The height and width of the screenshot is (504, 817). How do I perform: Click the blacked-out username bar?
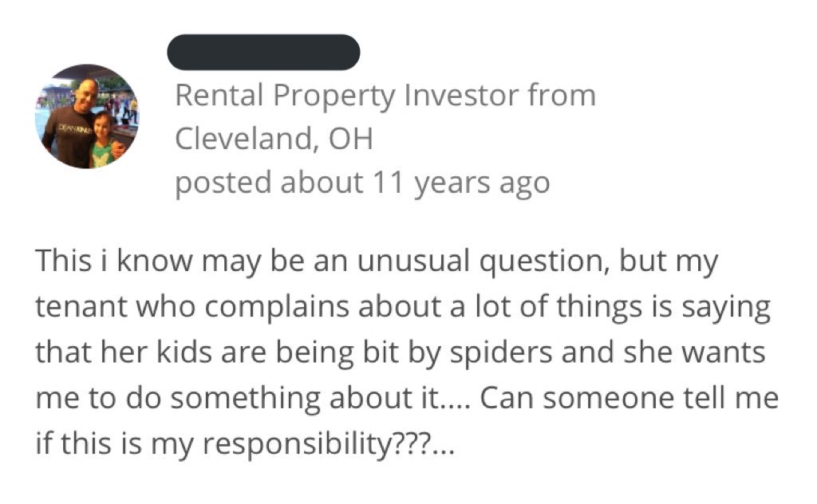(x=263, y=52)
